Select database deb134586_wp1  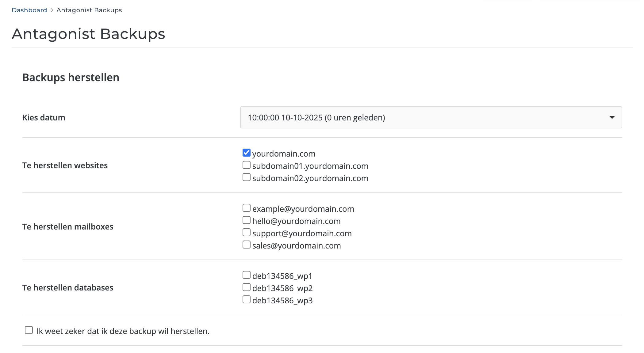[x=246, y=275]
